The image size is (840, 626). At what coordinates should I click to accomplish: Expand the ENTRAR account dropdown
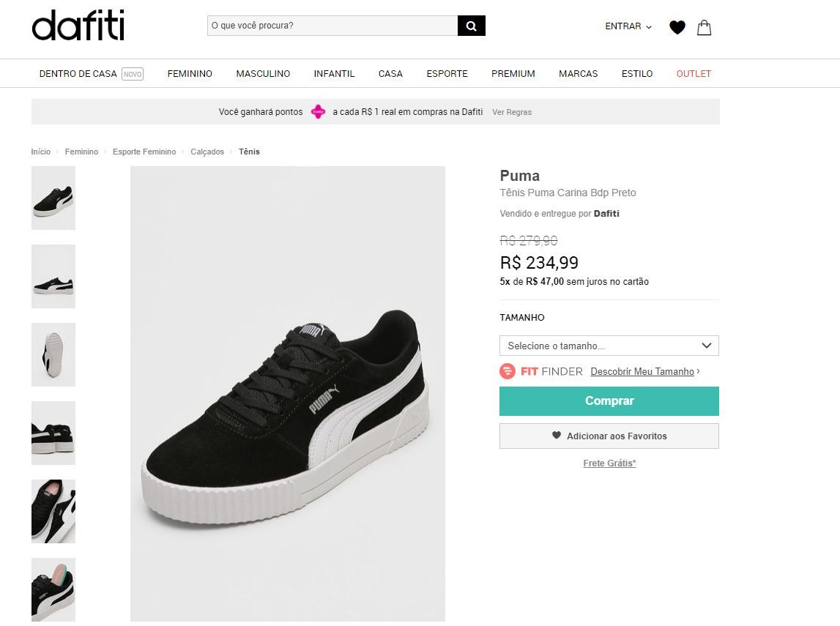tap(628, 26)
